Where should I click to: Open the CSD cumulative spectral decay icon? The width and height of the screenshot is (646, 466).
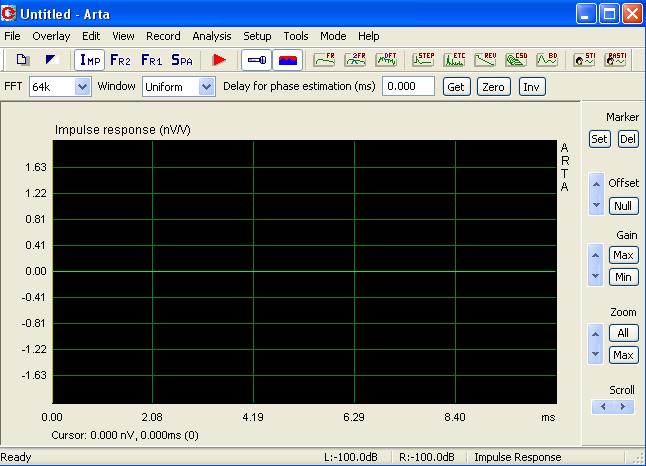(x=516, y=60)
